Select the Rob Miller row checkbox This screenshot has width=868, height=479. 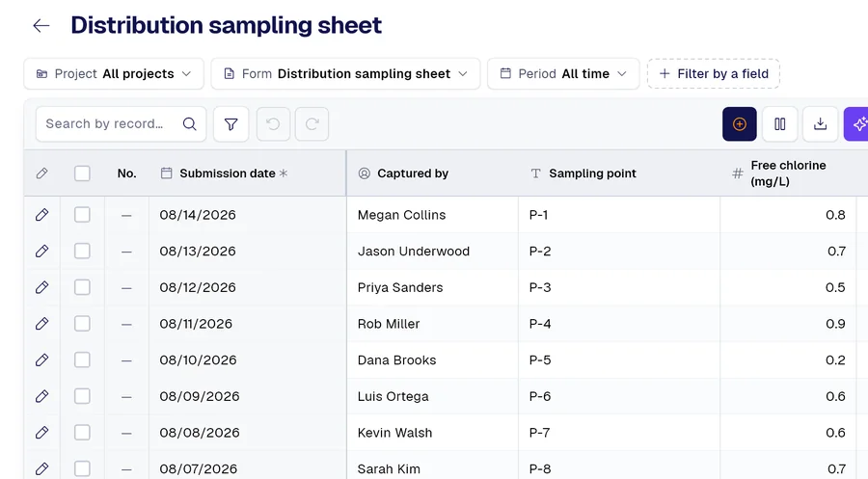(x=82, y=324)
